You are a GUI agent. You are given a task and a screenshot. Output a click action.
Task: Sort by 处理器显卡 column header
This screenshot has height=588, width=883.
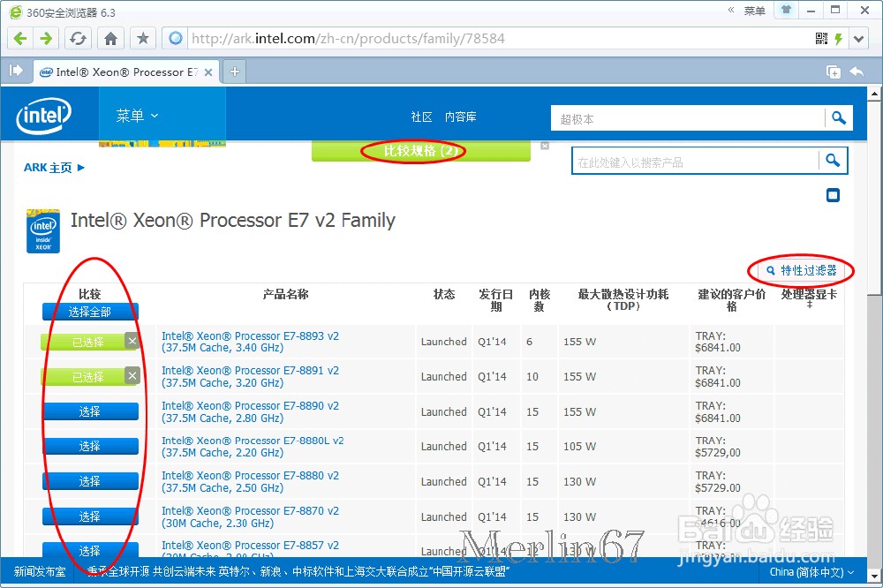tap(809, 298)
